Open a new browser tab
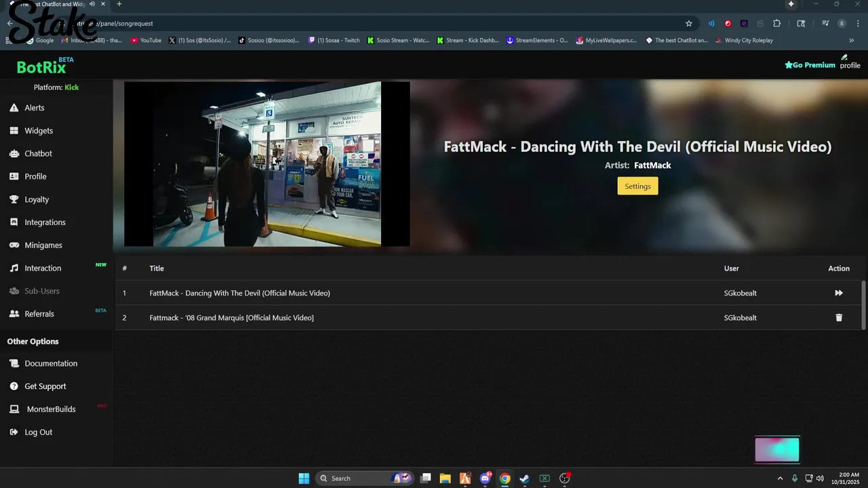Viewport: 868px width, 488px height. [x=119, y=4]
